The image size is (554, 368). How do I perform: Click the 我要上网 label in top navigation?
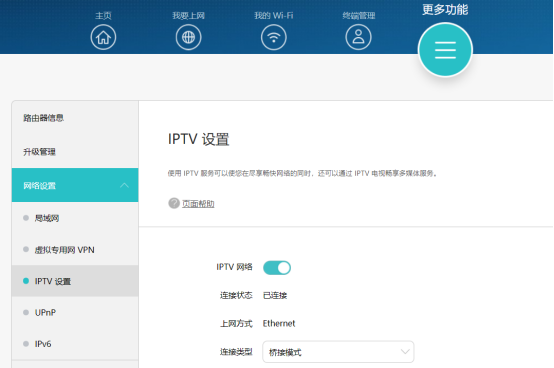click(x=188, y=16)
